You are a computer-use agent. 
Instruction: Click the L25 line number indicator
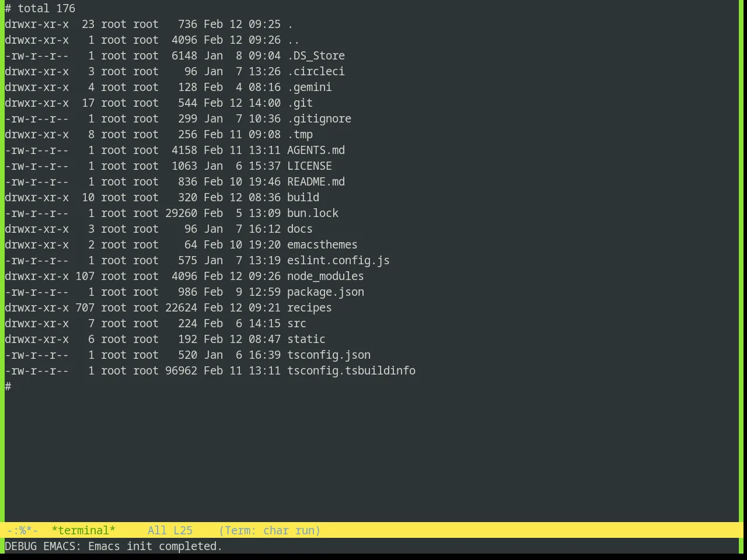[183, 530]
